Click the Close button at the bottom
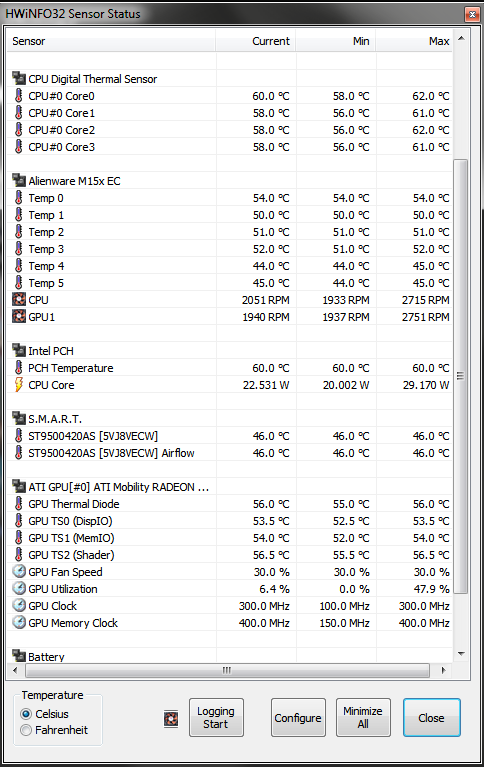 (431, 718)
